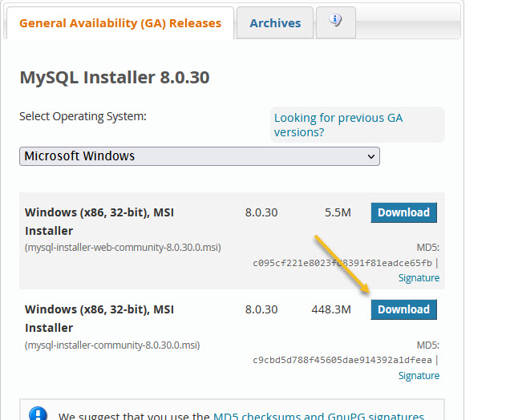Select MD5 hash c095cf221e8023f...
This screenshot has height=420, width=514.
[x=342, y=263]
